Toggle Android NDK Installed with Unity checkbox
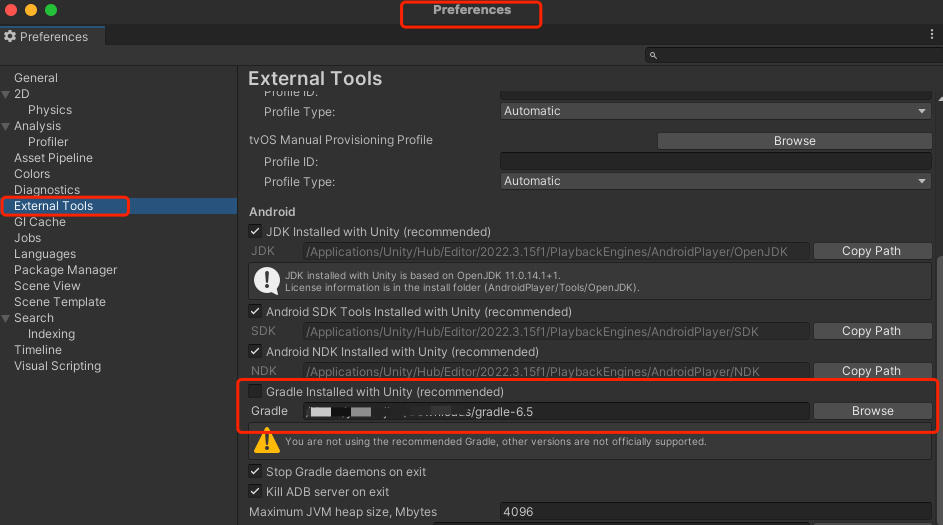 pyautogui.click(x=255, y=351)
